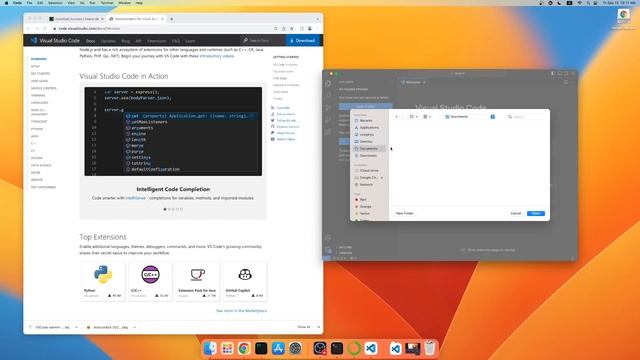
Task: Open the App Store Dock icon
Action: click(x=278, y=348)
